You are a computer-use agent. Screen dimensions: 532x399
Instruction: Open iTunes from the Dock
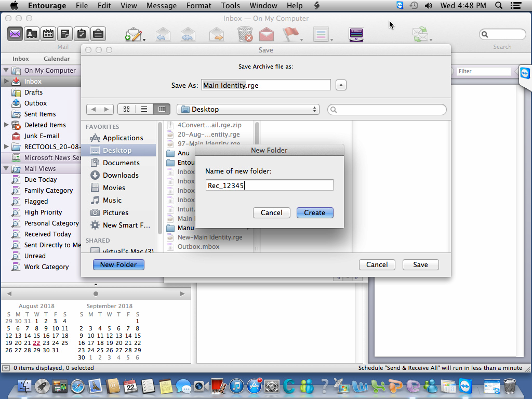[x=236, y=386]
